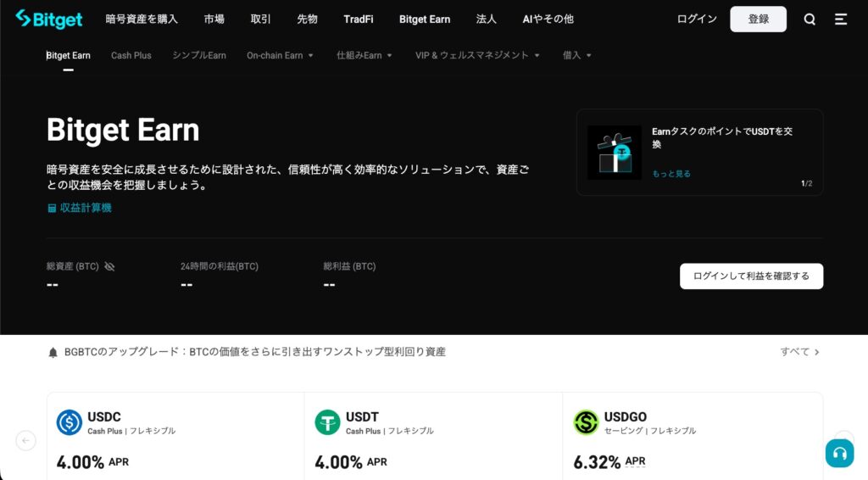Click the 総利益 (BTC) label
Viewport: 868px width, 480px height.
point(349,266)
